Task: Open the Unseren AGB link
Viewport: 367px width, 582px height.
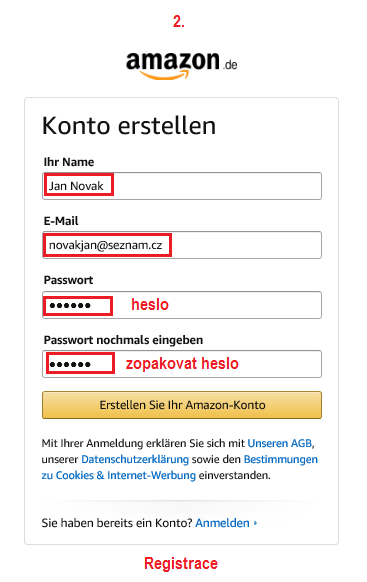Action: click(x=280, y=444)
